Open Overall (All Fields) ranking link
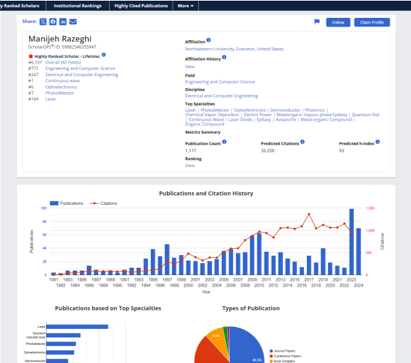Screen dimensions: 411x363 click(63, 62)
